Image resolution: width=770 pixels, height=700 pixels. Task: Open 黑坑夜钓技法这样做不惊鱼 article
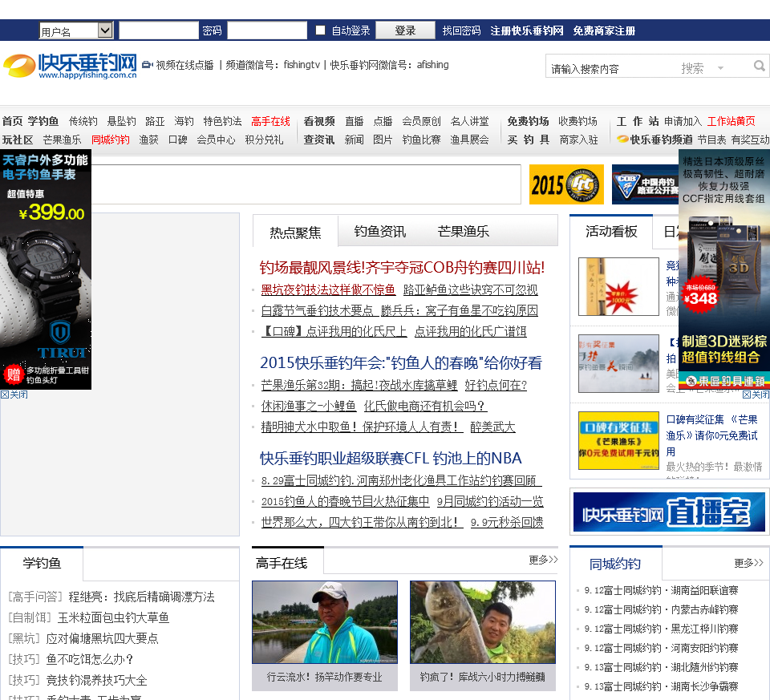tap(328, 289)
